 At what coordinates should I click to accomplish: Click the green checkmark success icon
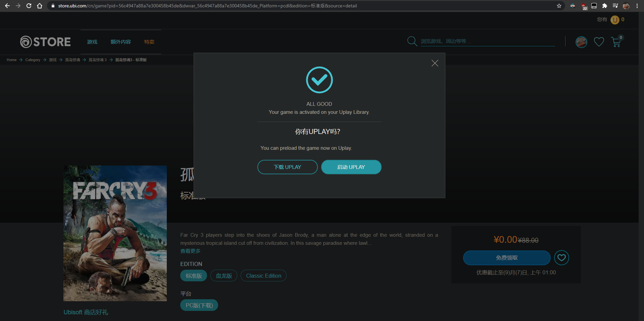[x=319, y=80]
